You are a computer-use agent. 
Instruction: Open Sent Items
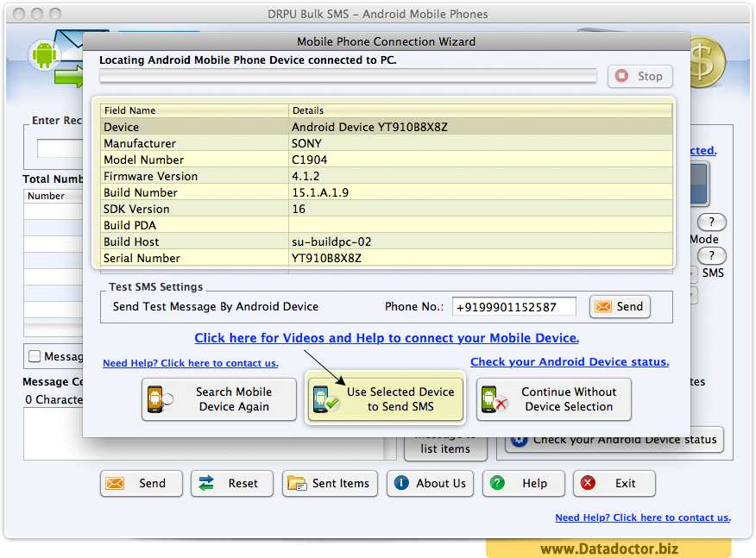(x=331, y=483)
